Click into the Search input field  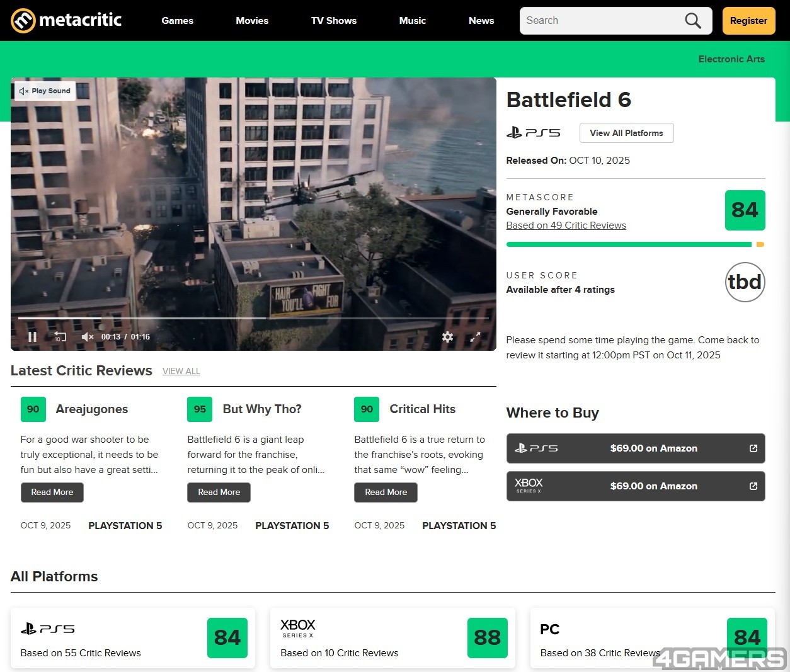click(598, 21)
